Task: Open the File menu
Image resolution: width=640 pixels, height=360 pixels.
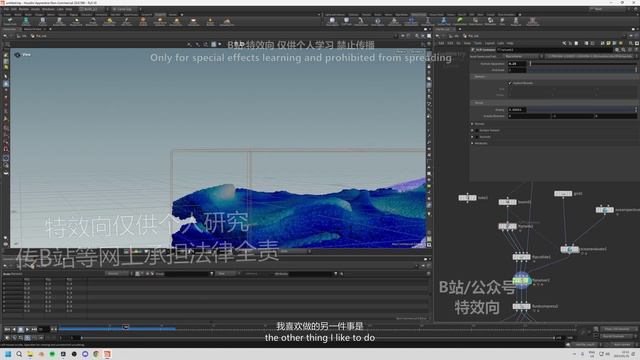Action: (6, 9)
